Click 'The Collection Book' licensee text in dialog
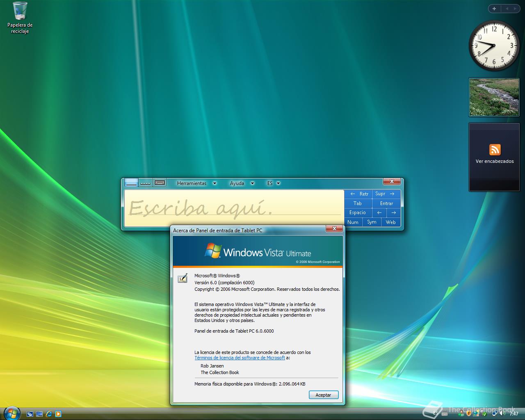Viewport: 525px width, 420px height. [220, 372]
